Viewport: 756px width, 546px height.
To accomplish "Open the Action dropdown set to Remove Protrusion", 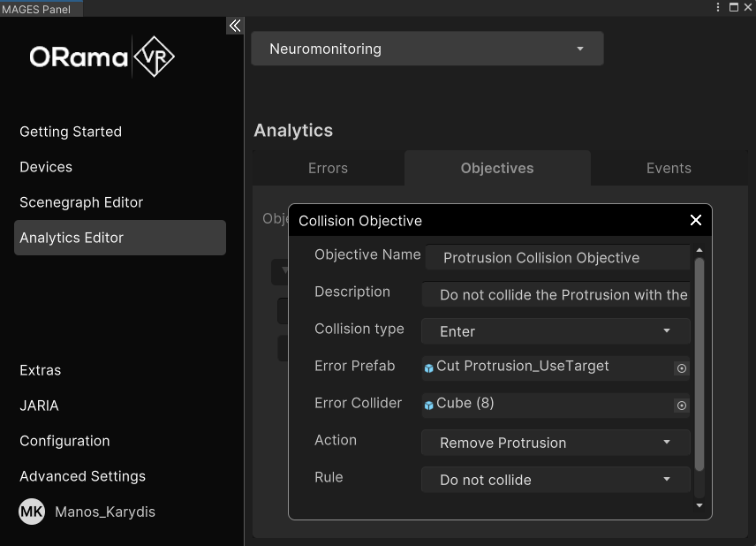I will click(556, 443).
